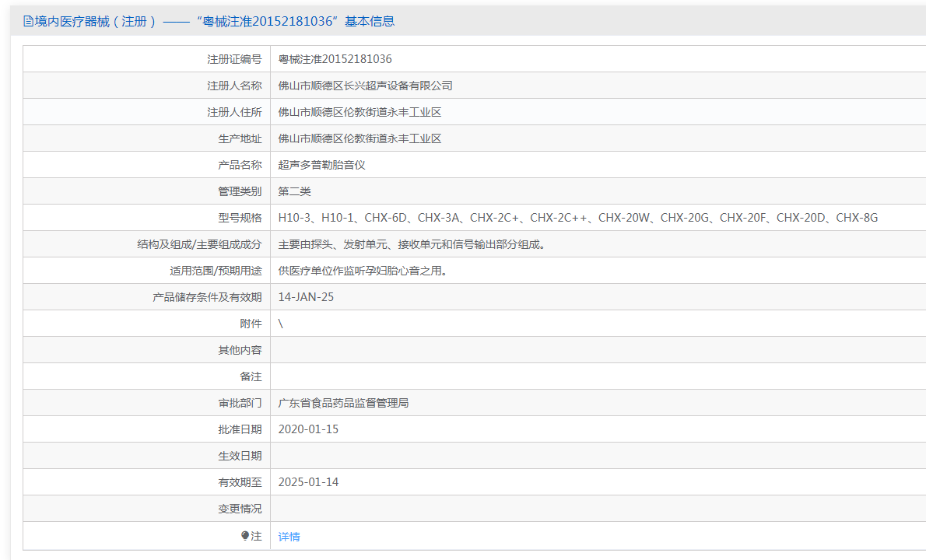Viewport: 926px width, 560px height.
Task: Click the header title 境内医疗器械（注册）基本信息
Action: point(214,21)
